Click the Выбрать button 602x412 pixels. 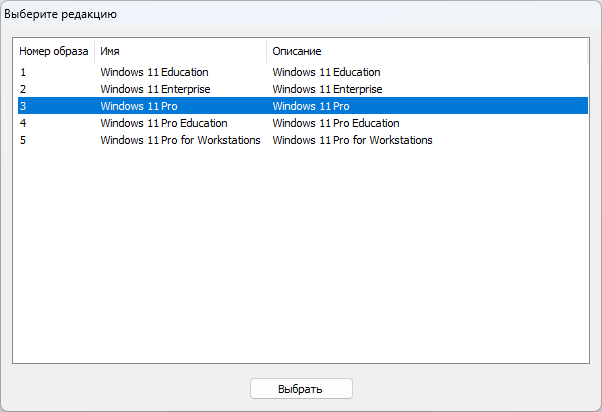pos(301,388)
